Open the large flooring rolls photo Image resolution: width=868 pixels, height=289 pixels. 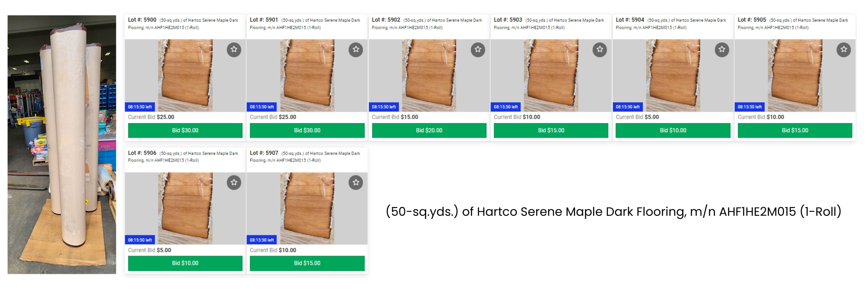click(x=62, y=145)
